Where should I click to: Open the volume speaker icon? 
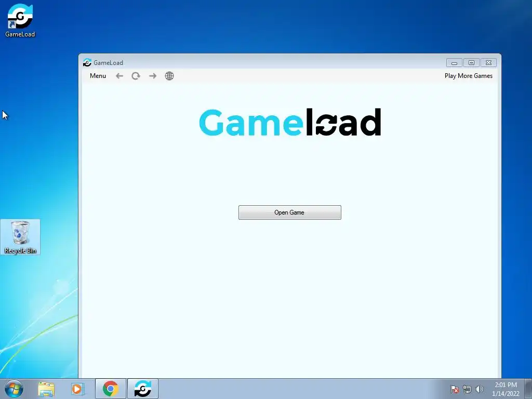click(479, 389)
